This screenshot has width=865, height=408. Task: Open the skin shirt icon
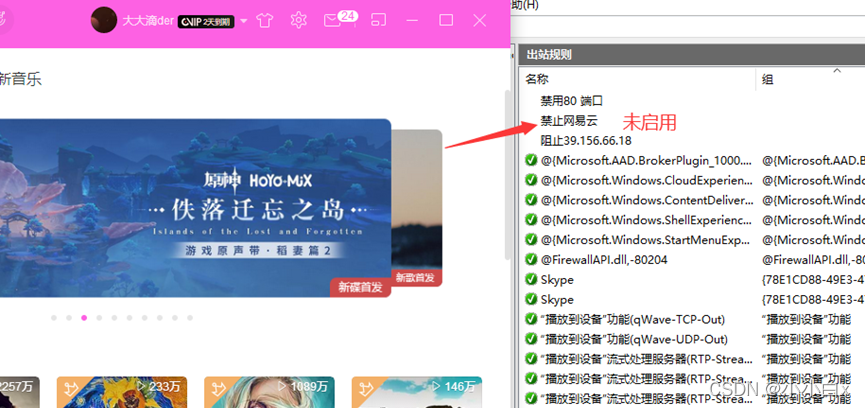pos(265,21)
